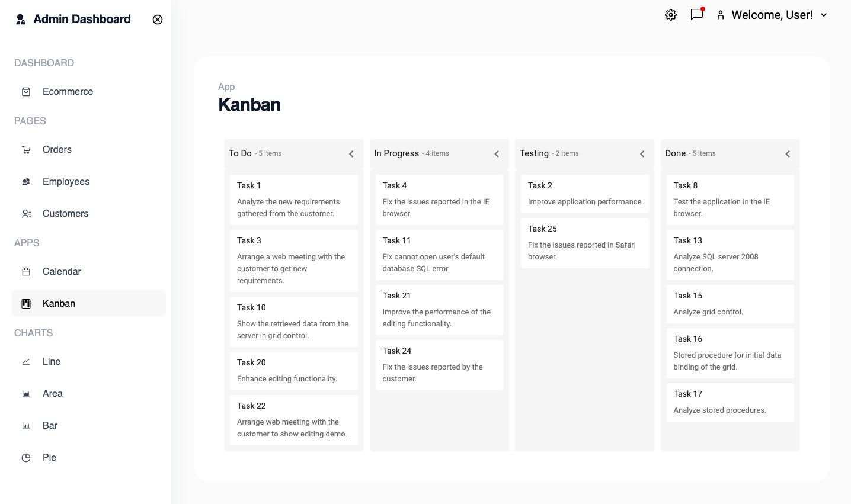Image resolution: width=851 pixels, height=504 pixels.
Task: Click the Customers icon
Action: 25,214
